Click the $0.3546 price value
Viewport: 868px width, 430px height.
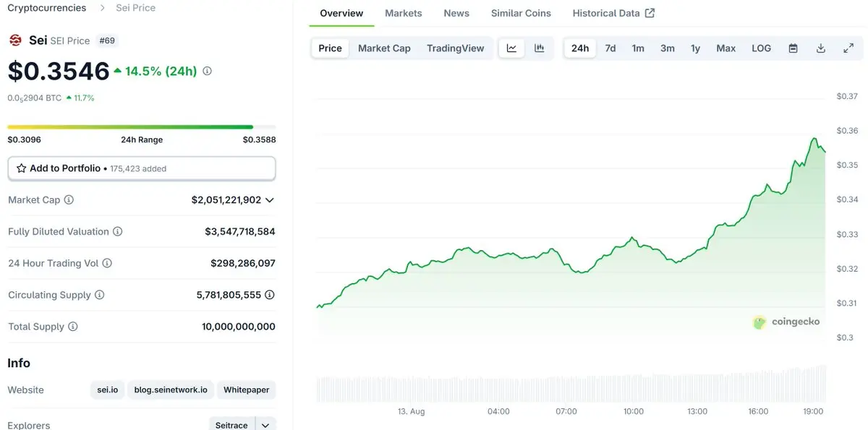(59, 71)
